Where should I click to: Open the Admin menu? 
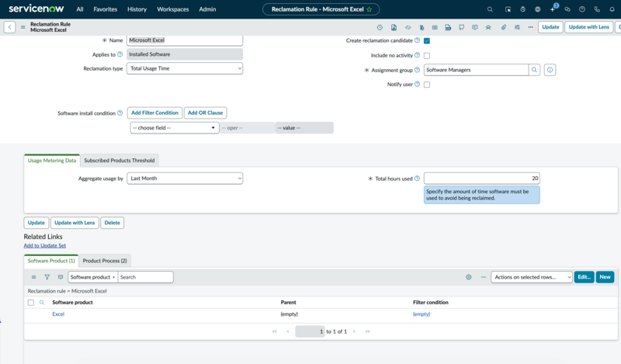tap(207, 9)
